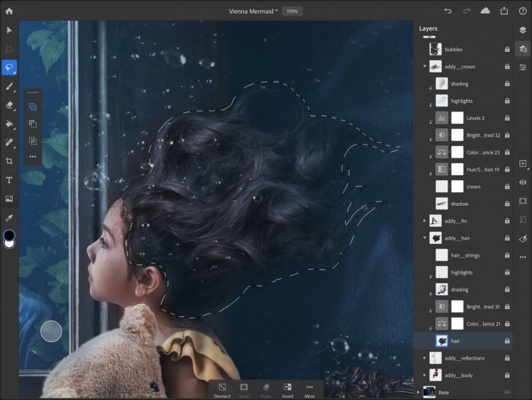This screenshot has width=532, height=400.
Task: Expand the addy__body layer group
Action: point(424,375)
